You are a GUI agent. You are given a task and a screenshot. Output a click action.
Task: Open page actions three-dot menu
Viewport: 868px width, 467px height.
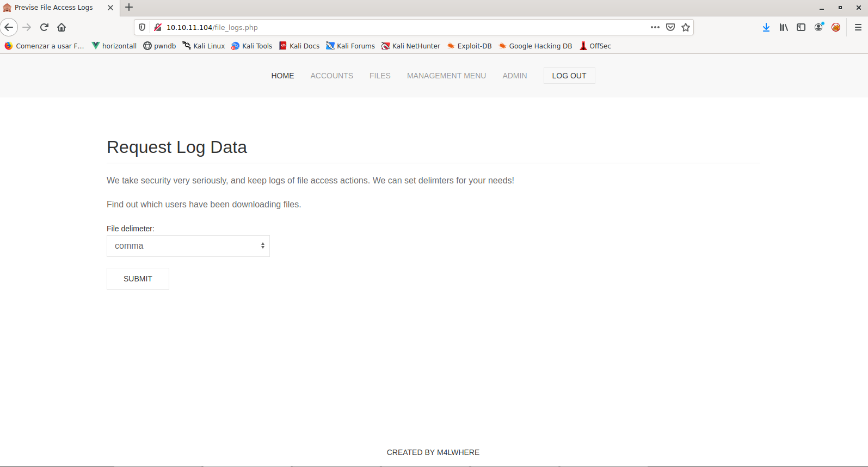point(655,27)
